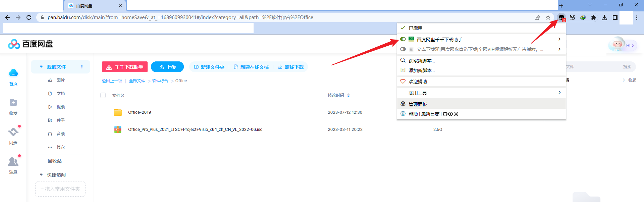Check the select-all files checkbox
The height and width of the screenshot is (202, 644).
[103, 95]
